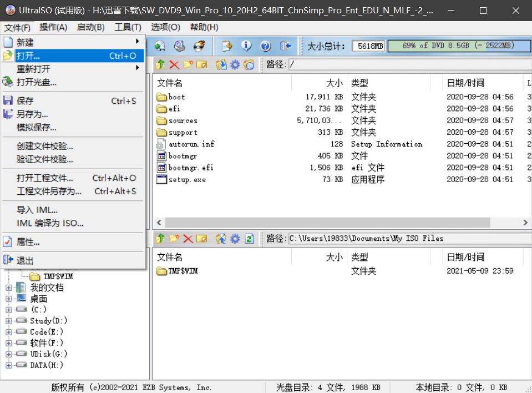Click the local path field My ISO Files

coord(410,239)
